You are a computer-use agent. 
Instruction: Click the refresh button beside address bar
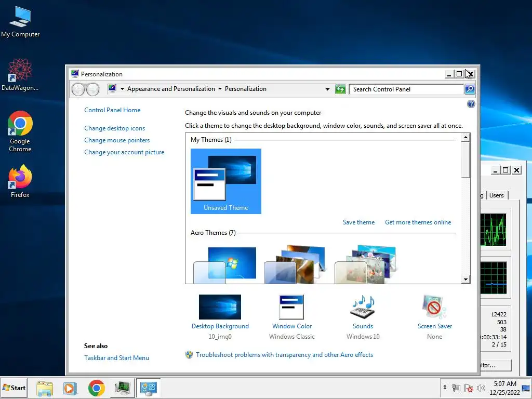pyautogui.click(x=340, y=89)
